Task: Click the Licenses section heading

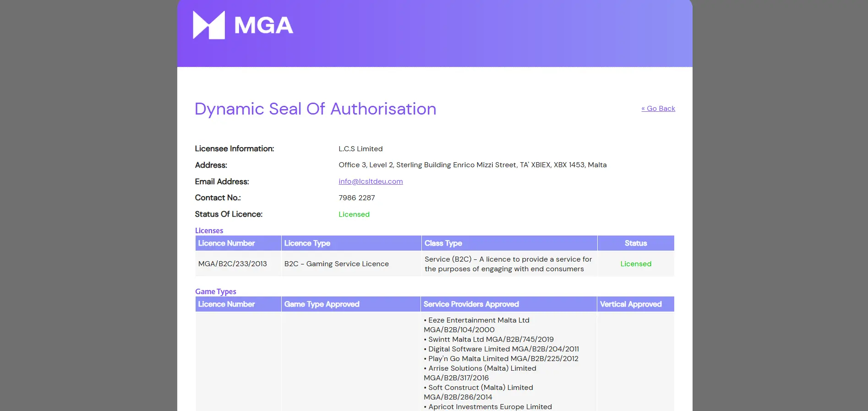Action: pos(209,230)
